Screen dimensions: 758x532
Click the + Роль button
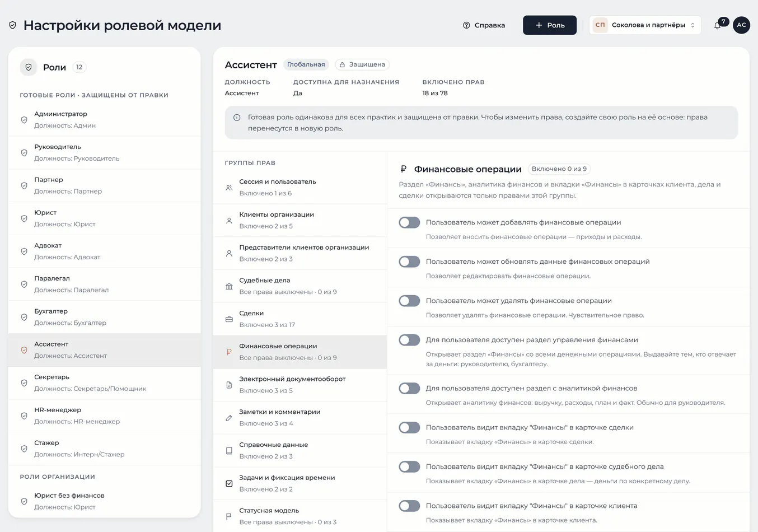click(550, 25)
